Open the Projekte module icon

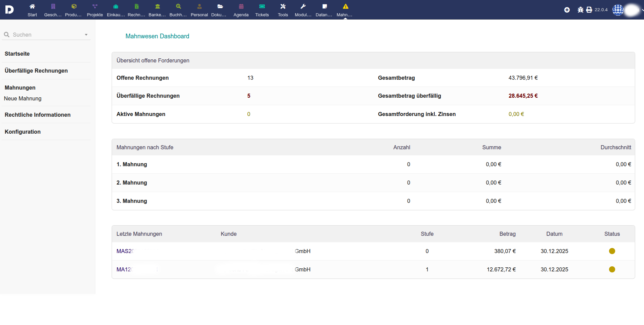tap(95, 7)
